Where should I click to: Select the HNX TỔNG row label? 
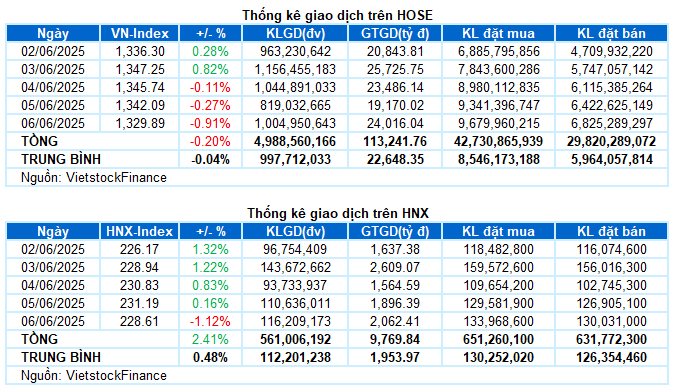pyautogui.click(x=40, y=339)
